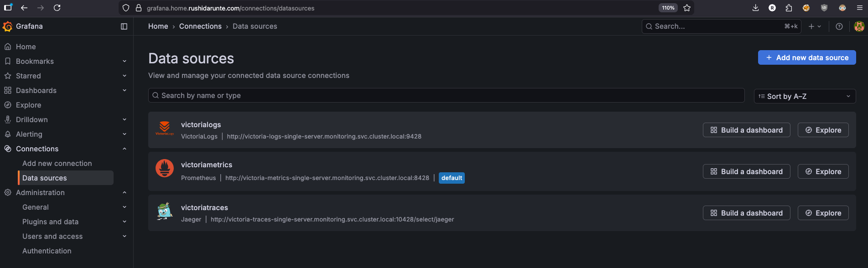Open the user profile avatar
Screen dimensions: 868x268
click(x=859, y=26)
